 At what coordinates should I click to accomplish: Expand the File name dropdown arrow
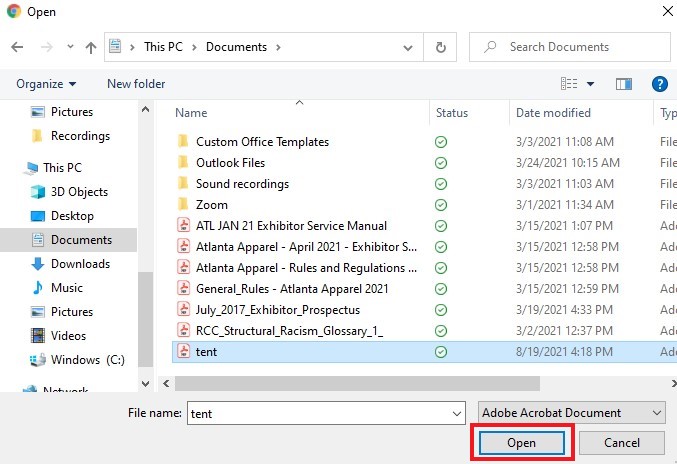pyautogui.click(x=457, y=413)
